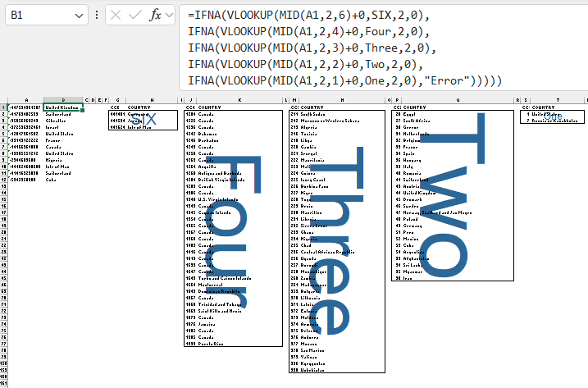
Task: Select column Q header
Action: [x=456, y=100]
